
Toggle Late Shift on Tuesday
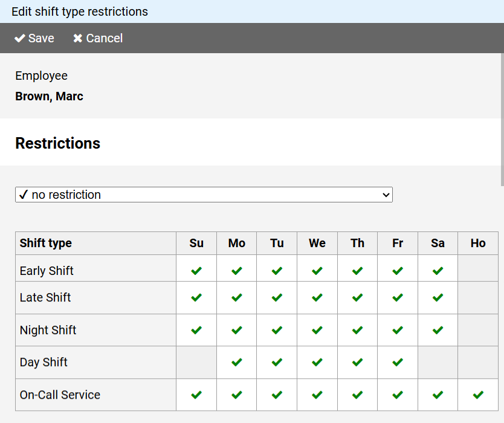point(277,298)
